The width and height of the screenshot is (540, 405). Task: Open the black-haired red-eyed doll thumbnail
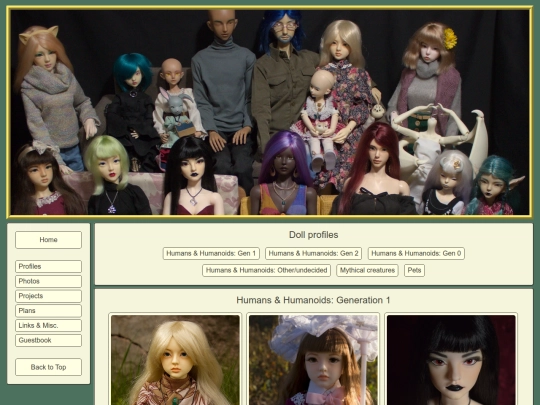coord(451,360)
